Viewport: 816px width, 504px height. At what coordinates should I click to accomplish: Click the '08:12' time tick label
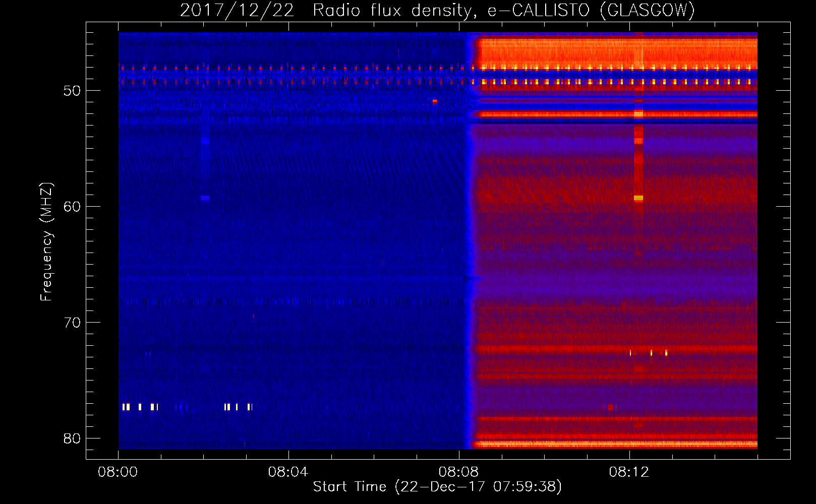[629, 472]
